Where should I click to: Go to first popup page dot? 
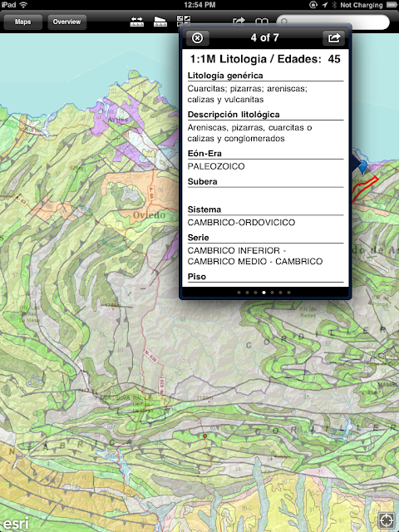(239, 293)
